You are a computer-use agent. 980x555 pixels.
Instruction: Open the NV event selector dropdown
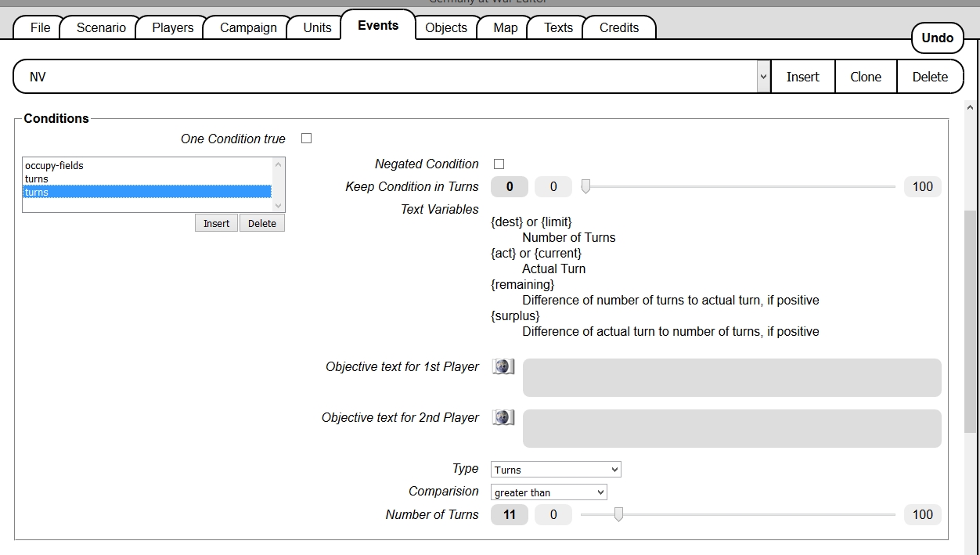(763, 77)
